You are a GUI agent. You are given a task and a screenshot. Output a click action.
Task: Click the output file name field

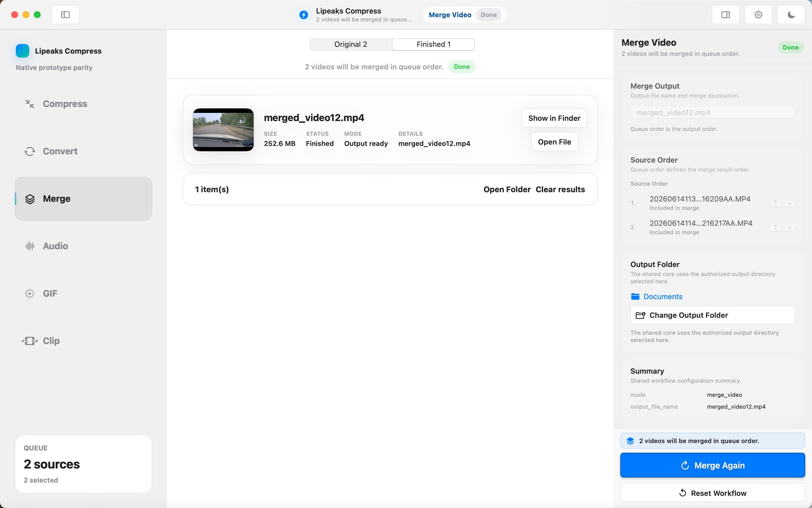coord(712,113)
